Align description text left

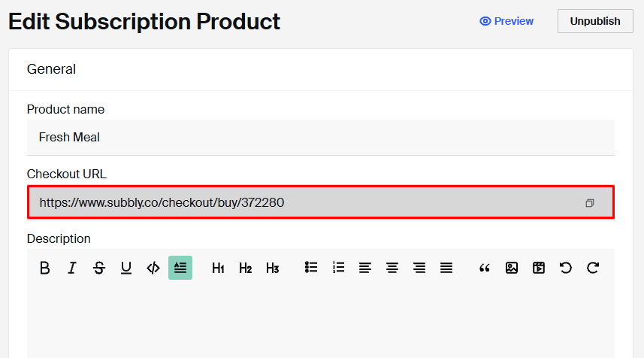[365, 268]
